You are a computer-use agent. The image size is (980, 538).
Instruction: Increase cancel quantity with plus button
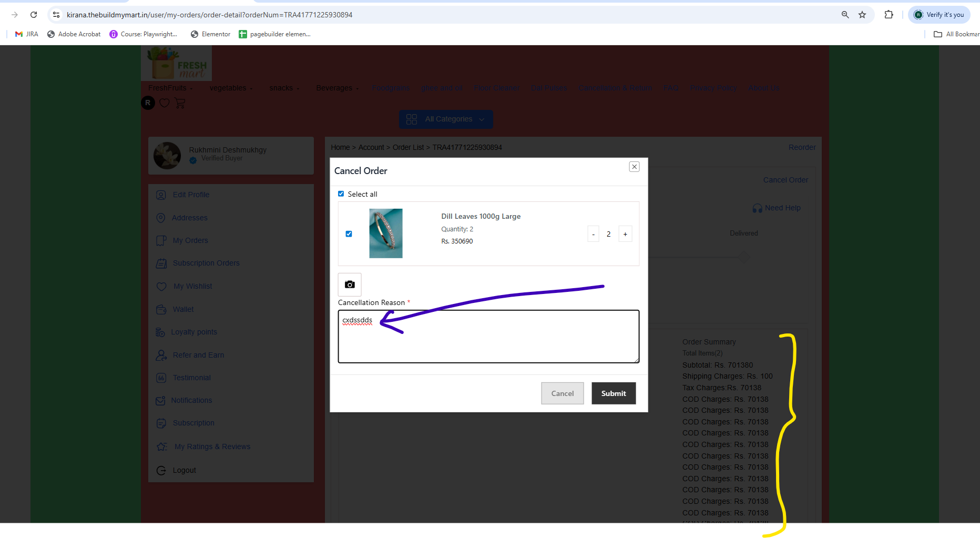(x=625, y=234)
